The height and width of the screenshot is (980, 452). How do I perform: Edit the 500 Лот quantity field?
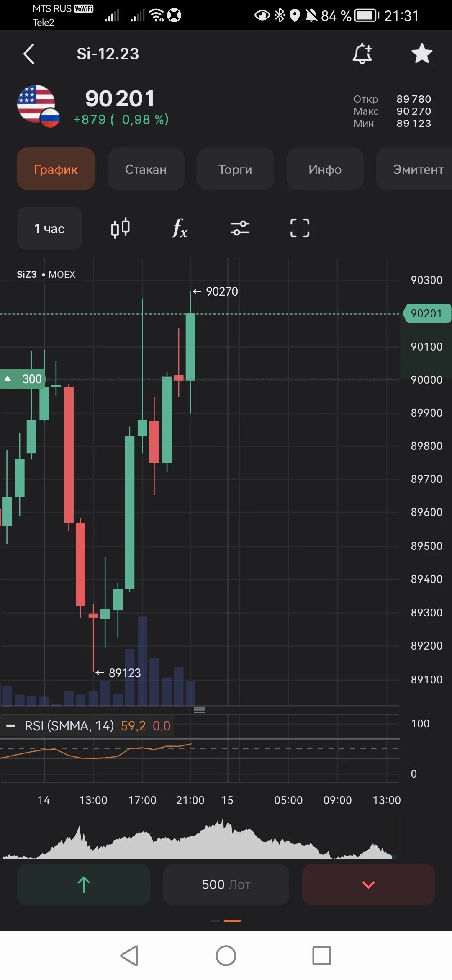coord(226,885)
